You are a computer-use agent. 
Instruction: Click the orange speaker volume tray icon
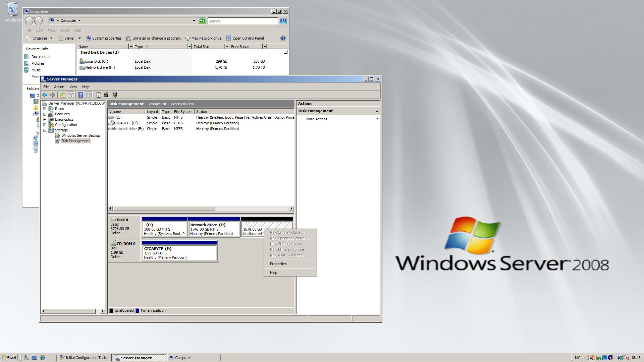[x=592, y=358]
